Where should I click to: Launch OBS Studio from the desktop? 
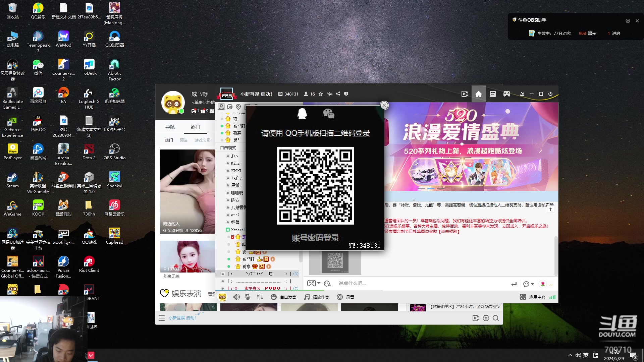(115, 149)
